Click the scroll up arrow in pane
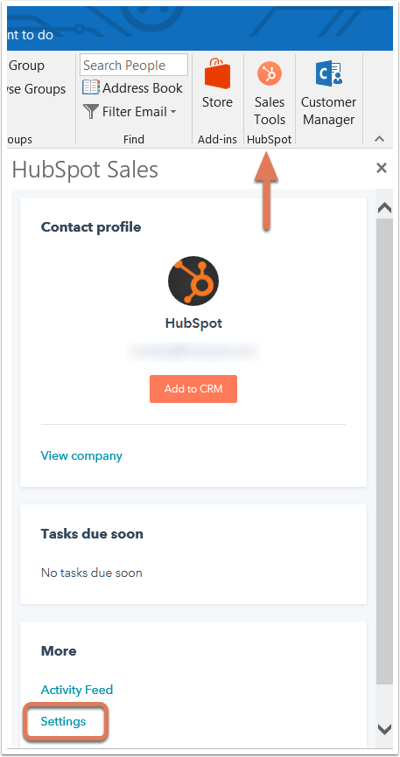 point(384,208)
